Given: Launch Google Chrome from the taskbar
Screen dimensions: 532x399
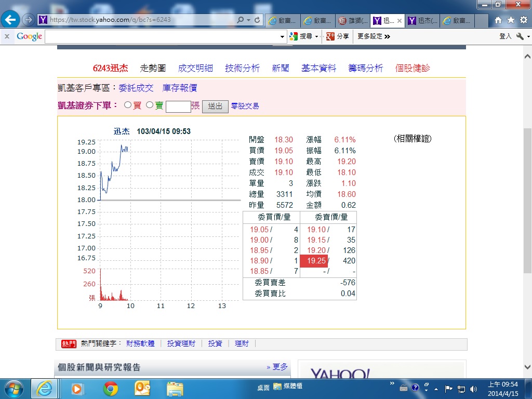Looking at the screenshot, I should [110, 388].
